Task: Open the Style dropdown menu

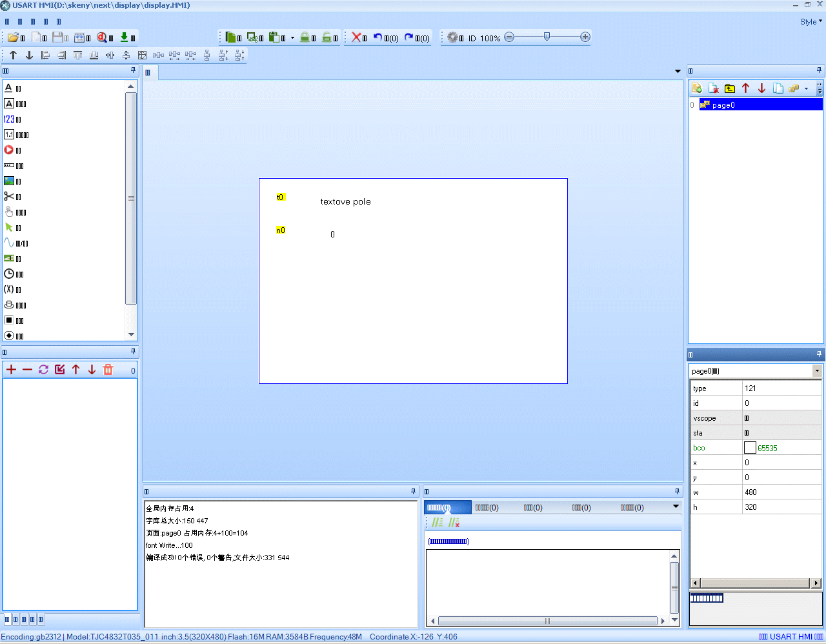Action: click(x=811, y=22)
